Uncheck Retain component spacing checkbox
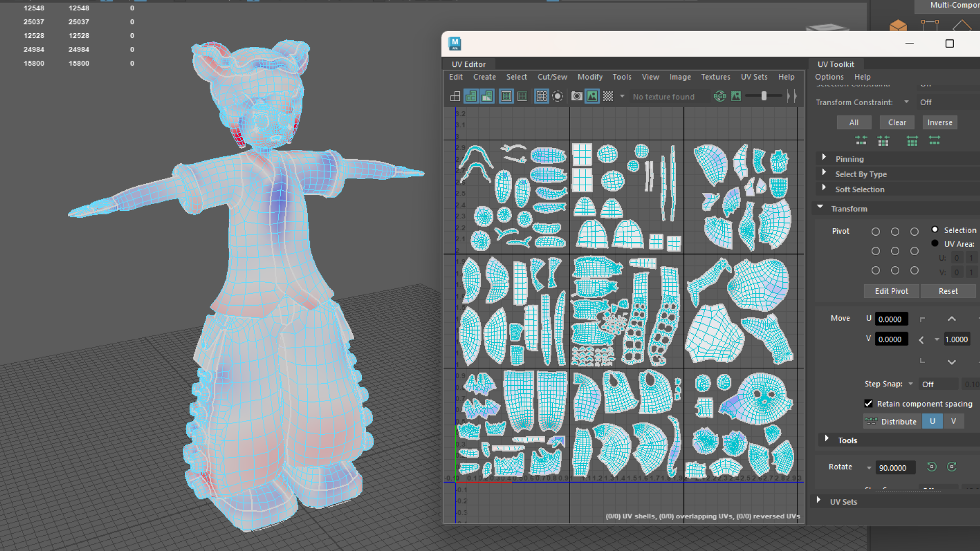Viewport: 980px width, 551px height. pos(869,404)
